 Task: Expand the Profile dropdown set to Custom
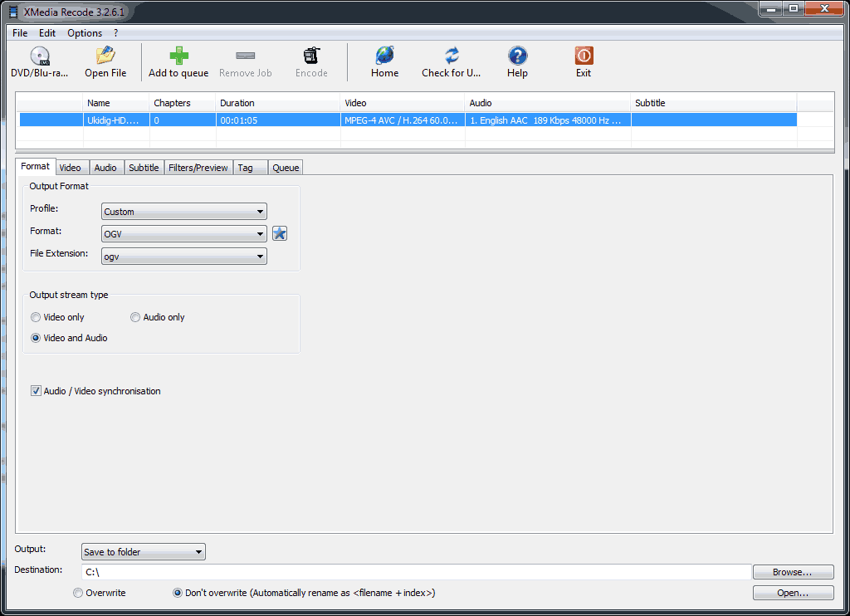183,212
